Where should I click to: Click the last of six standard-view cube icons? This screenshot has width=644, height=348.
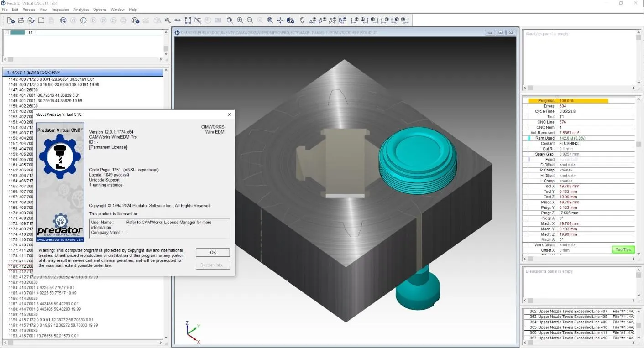coord(405,21)
